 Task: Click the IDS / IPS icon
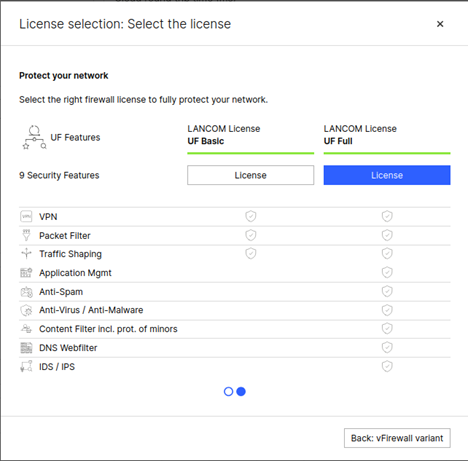click(26, 366)
